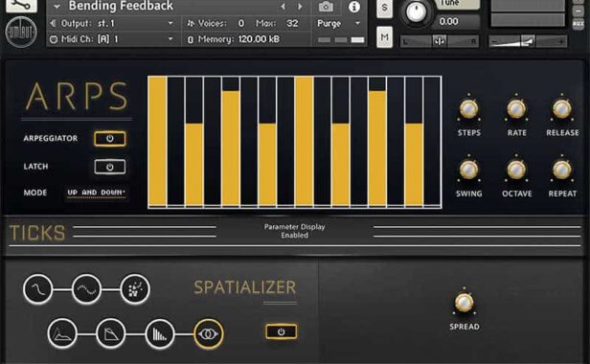
Task: Click the Max voices value 32
Action: click(x=292, y=23)
